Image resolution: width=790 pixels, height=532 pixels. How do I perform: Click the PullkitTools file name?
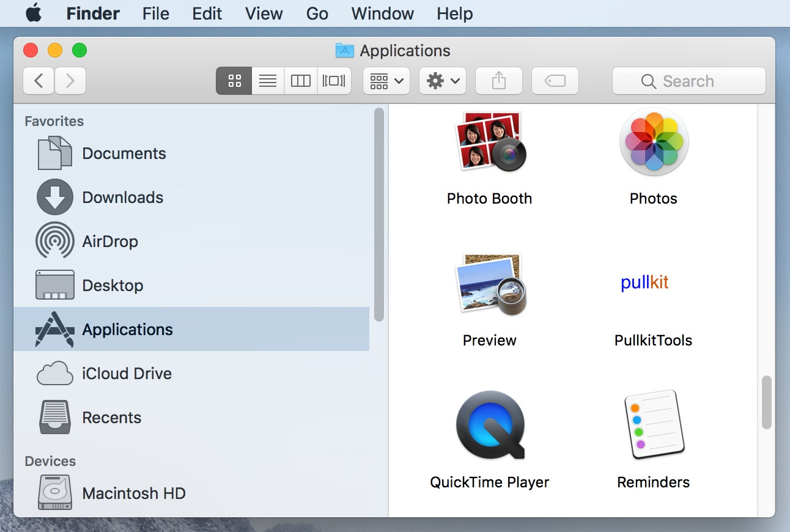(654, 341)
